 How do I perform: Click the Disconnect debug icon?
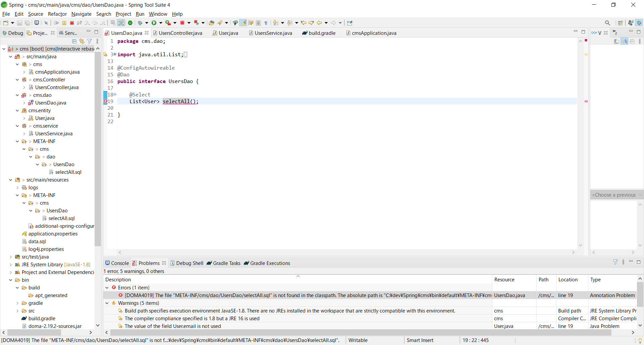tap(79, 23)
